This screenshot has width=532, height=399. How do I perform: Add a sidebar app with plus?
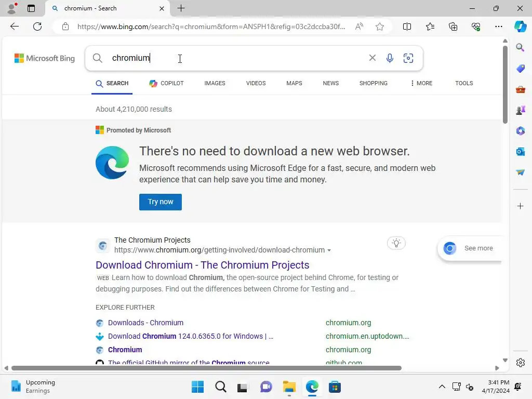[520, 206]
